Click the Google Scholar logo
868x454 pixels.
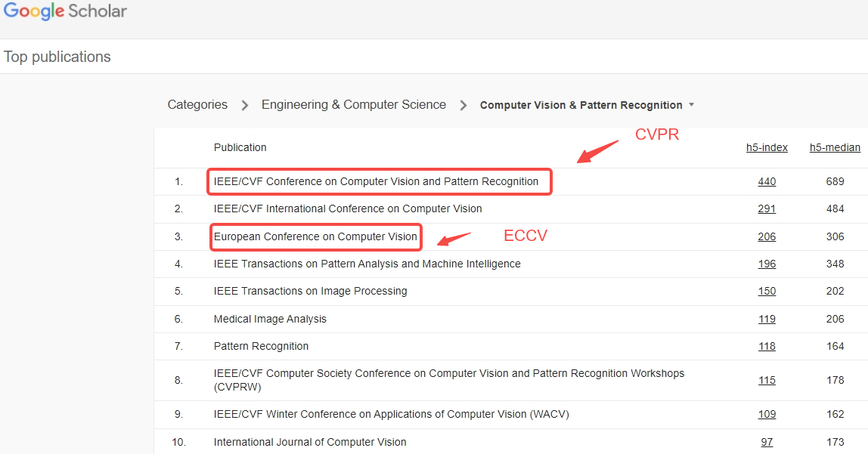pos(65,11)
